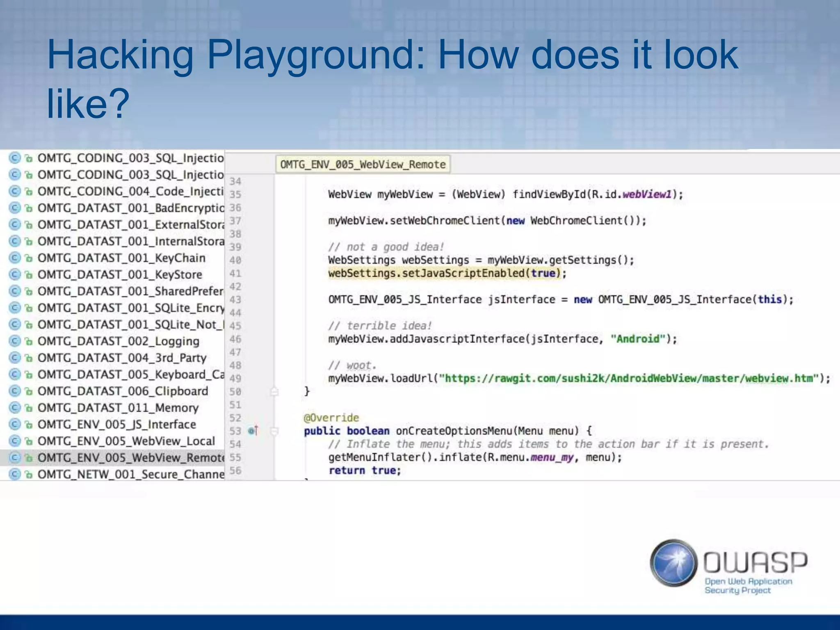Collapse method using fold marker at line 53
The height and width of the screenshot is (630, 840).
pos(274,431)
